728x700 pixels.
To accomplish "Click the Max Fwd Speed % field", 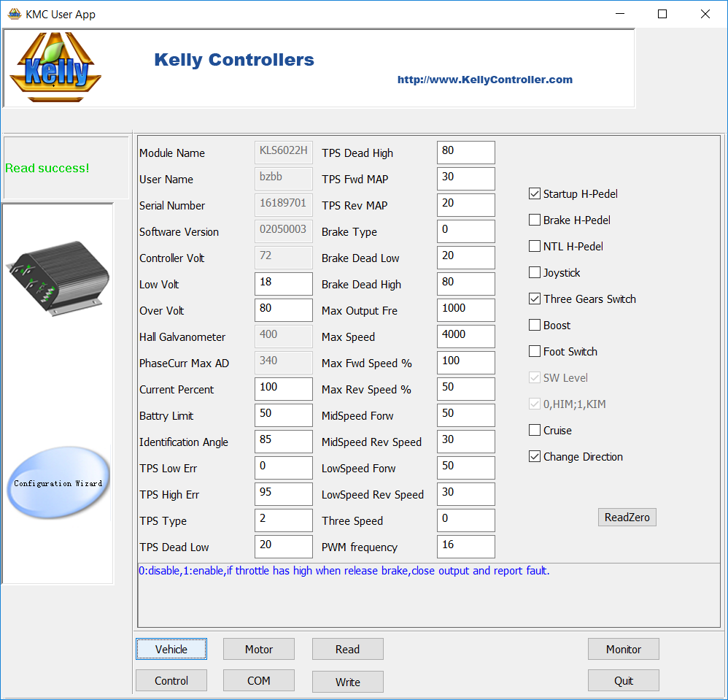I will click(466, 363).
